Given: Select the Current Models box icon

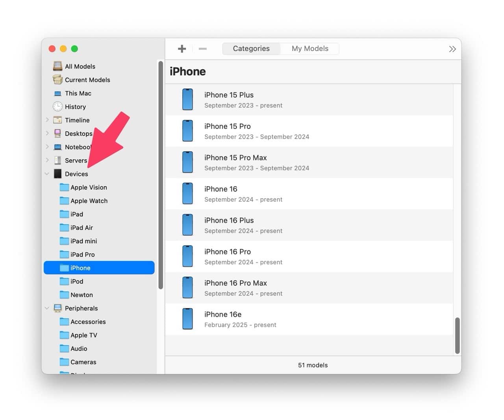Looking at the screenshot, I should [58, 80].
